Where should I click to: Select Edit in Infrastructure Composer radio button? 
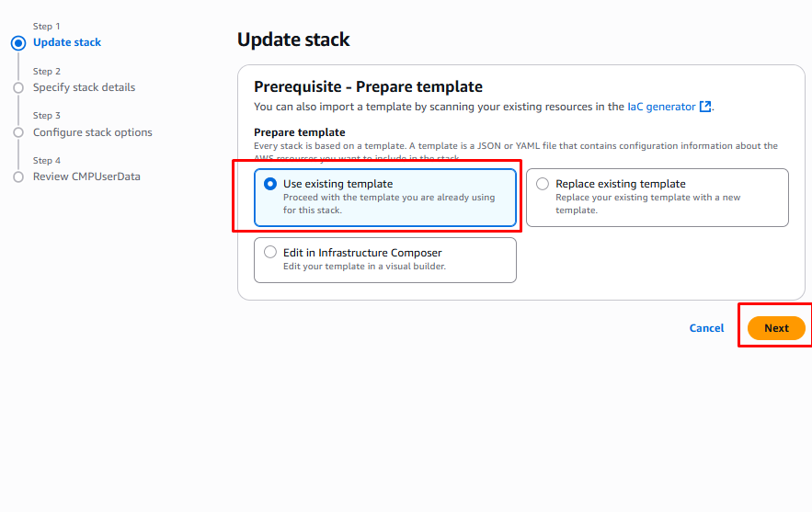click(270, 252)
